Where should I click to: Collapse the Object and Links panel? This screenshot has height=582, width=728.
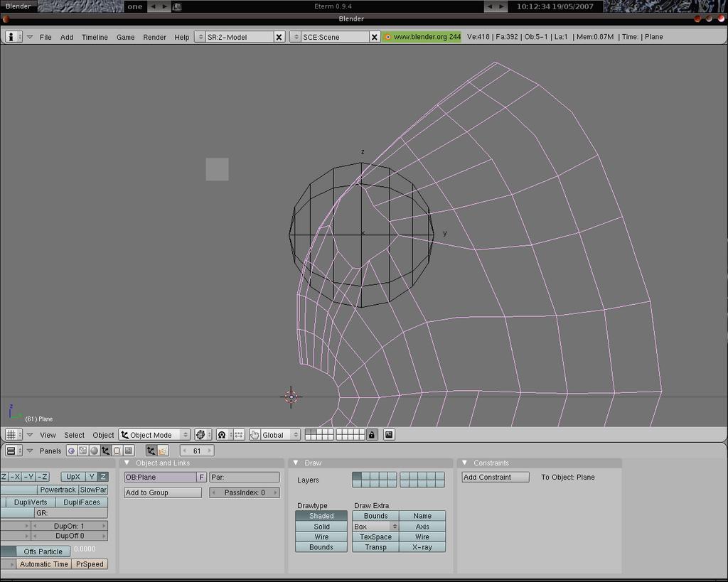coord(127,463)
